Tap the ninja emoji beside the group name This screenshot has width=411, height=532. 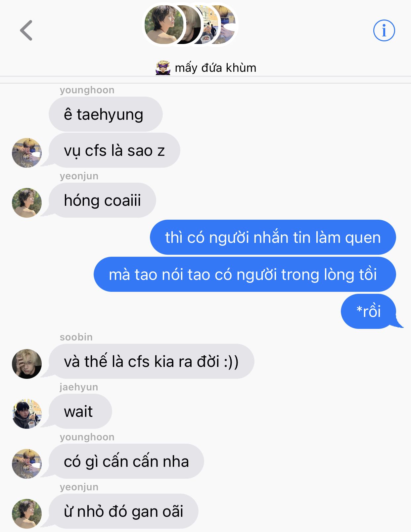point(163,68)
